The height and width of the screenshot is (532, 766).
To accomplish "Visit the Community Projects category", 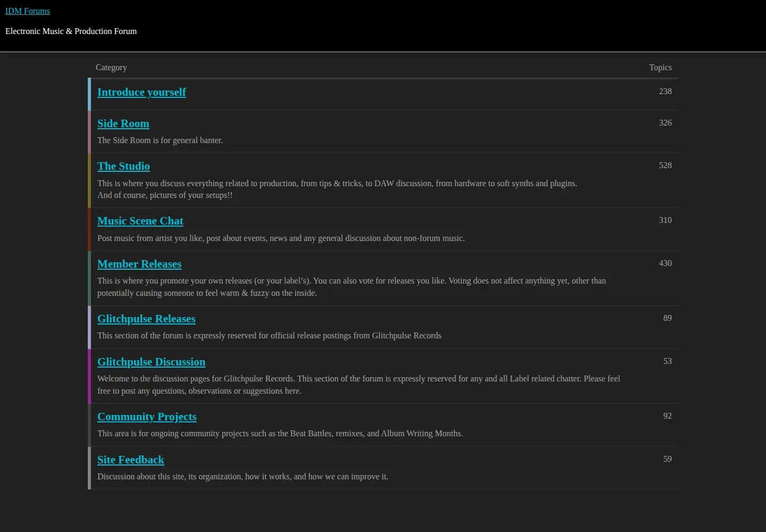I will click(x=147, y=417).
